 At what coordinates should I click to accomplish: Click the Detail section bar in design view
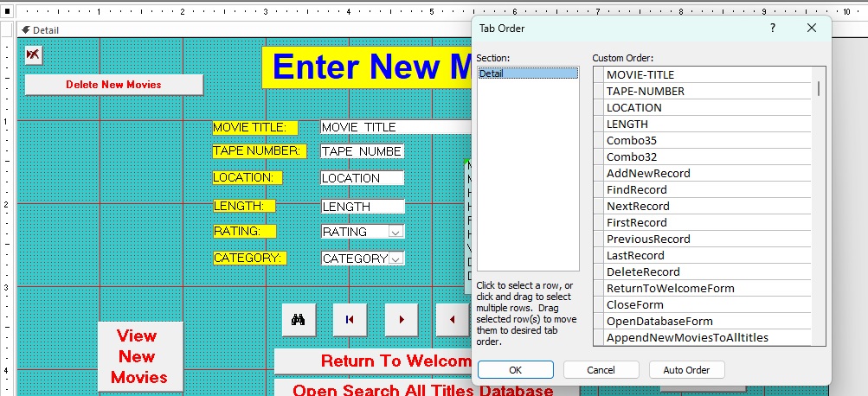[x=243, y=30]
